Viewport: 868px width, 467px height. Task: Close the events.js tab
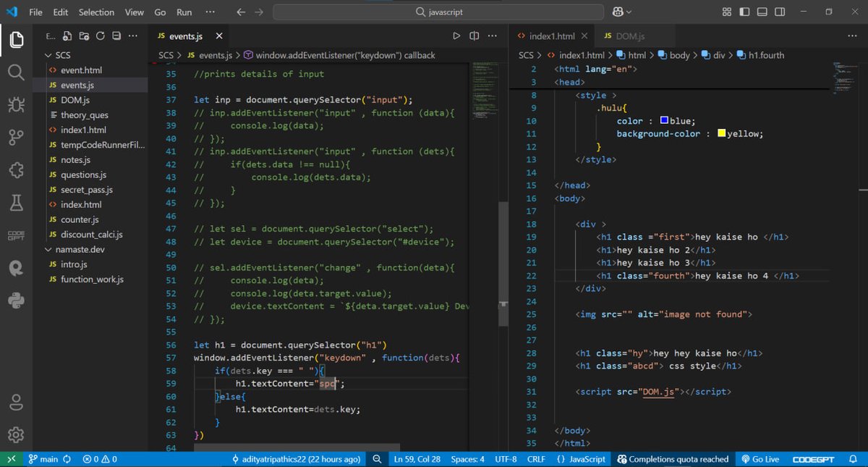pos(219,35)
